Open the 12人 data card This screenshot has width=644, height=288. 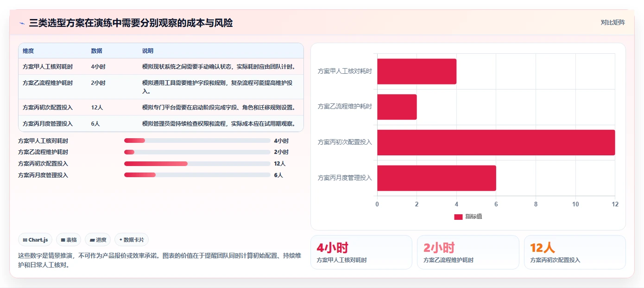coord(575,252)
